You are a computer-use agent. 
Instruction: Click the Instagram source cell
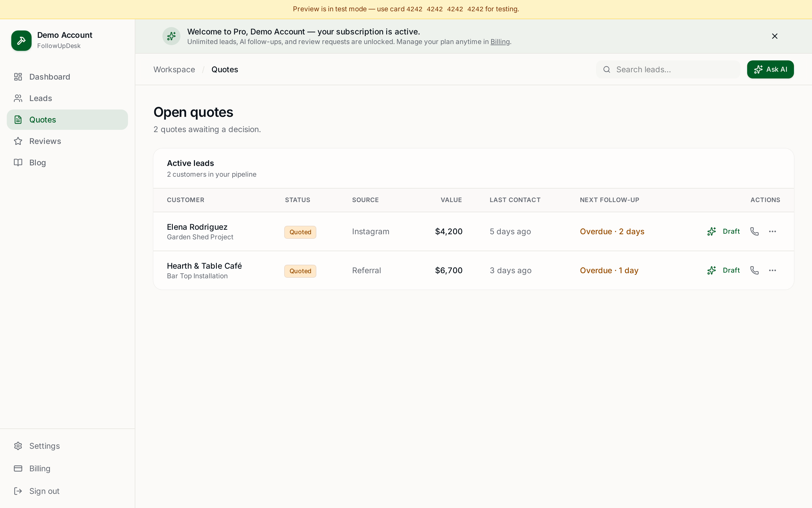click(x=371, y=231)
